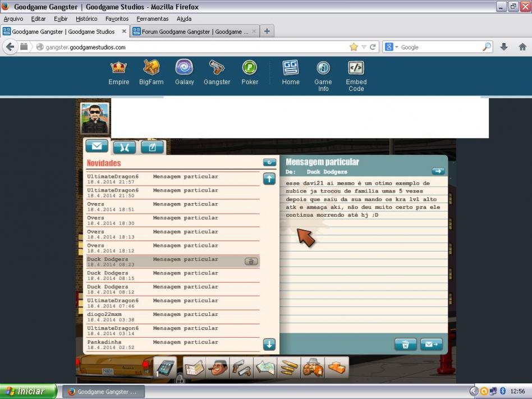532x399 pixels.
Task: Open diogo22mxm message from 03:38
Action: [x=173, y=317]
